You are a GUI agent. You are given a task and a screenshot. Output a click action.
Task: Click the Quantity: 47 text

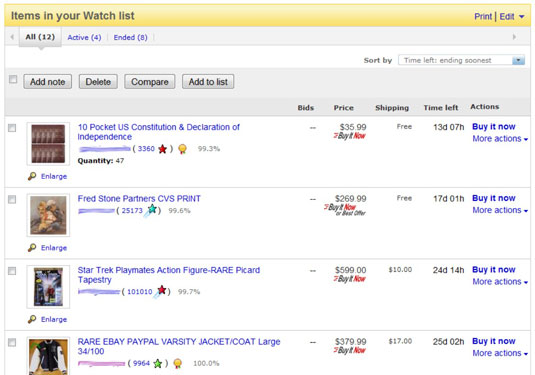[101, 161]
